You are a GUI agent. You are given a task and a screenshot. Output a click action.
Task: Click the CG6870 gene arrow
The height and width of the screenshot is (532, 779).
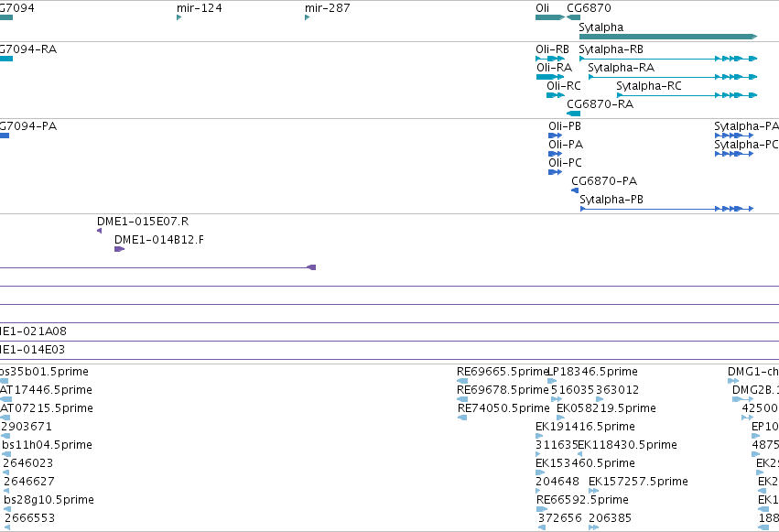click(x=573, y=17)
